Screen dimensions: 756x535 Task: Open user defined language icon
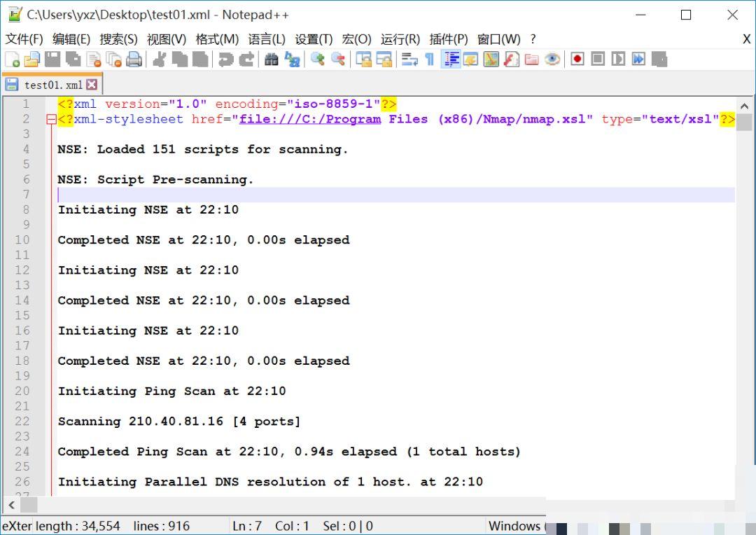pyautogui.click(x=470, y=60)
